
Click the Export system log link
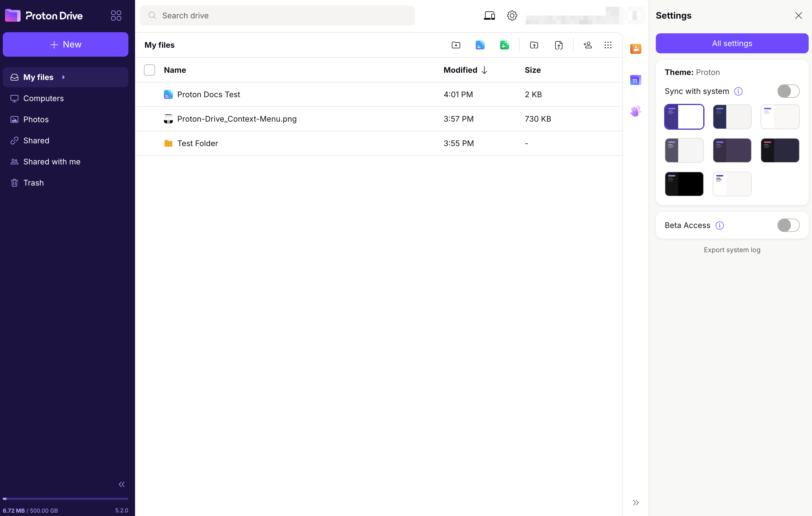tap(732, 250)
